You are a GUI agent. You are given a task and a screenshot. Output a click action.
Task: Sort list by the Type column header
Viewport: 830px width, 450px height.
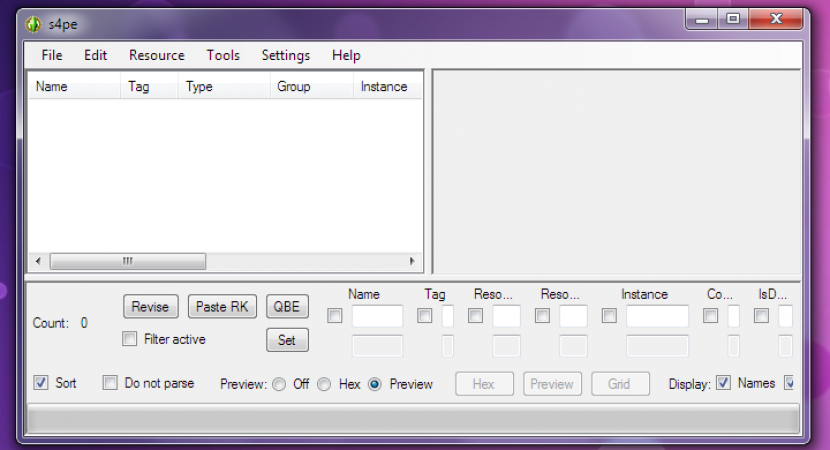pos(199,87)
